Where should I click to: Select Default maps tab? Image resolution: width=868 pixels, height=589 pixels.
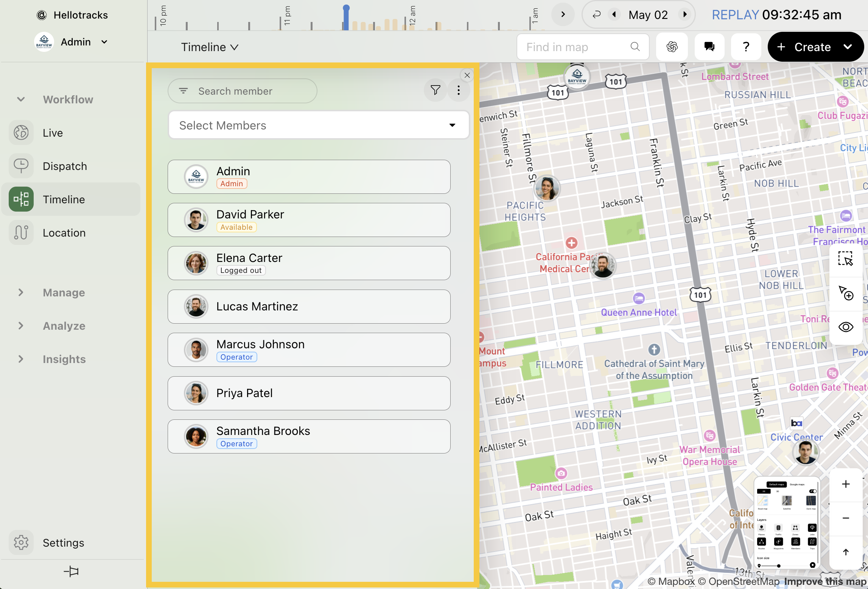tap(776, 485)
